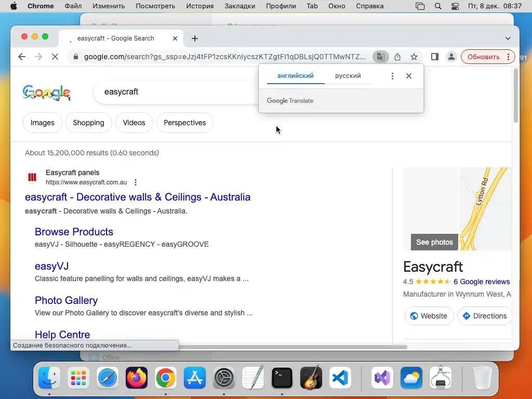The image size is (532, 399).
Task: Open the Закладки menu
Action: (240, 6)
